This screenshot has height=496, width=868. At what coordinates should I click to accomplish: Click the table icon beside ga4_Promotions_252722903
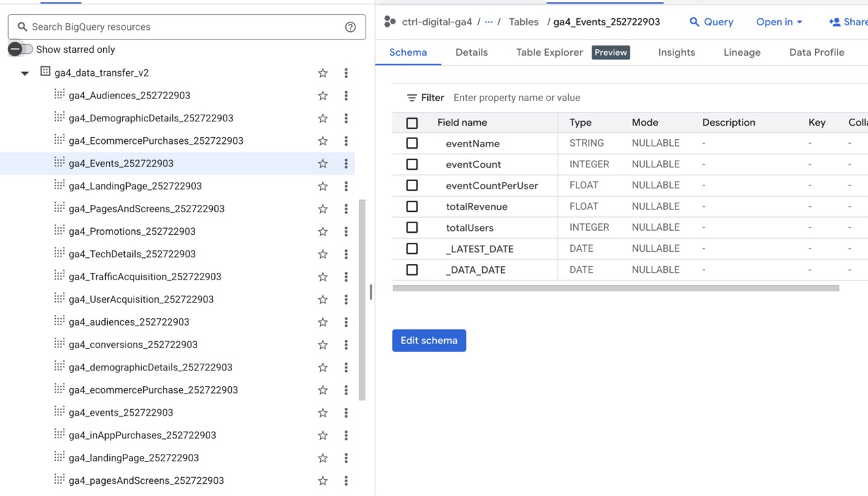(60, 231)
